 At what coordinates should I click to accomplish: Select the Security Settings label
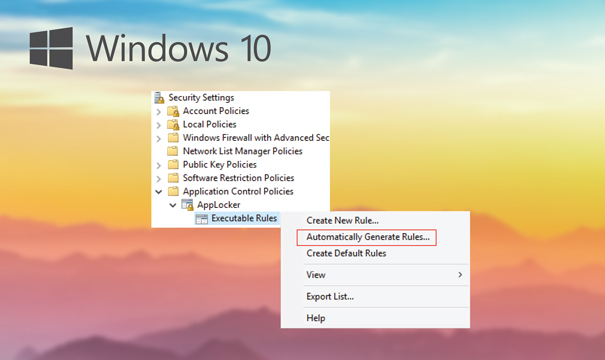pos(201,98)
